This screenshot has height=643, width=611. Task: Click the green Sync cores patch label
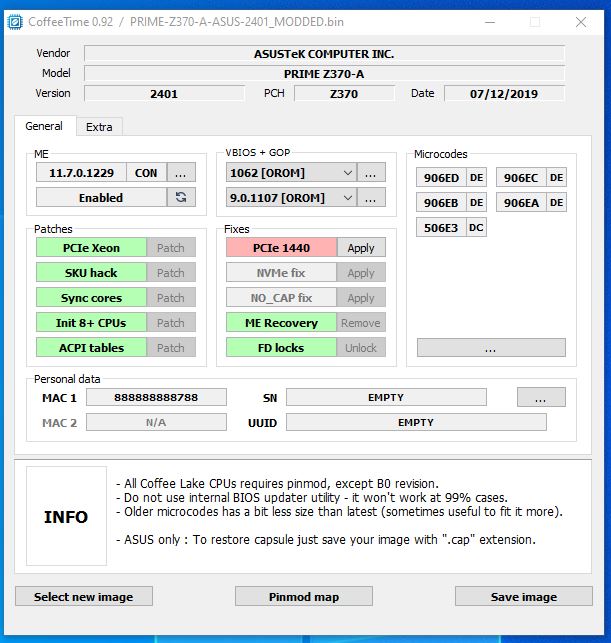(91, 298)
